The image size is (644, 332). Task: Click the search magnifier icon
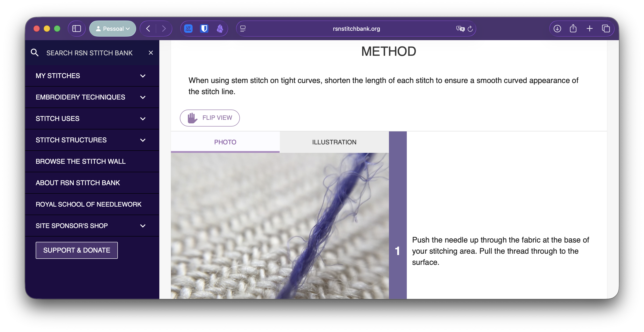coord(35,53)
